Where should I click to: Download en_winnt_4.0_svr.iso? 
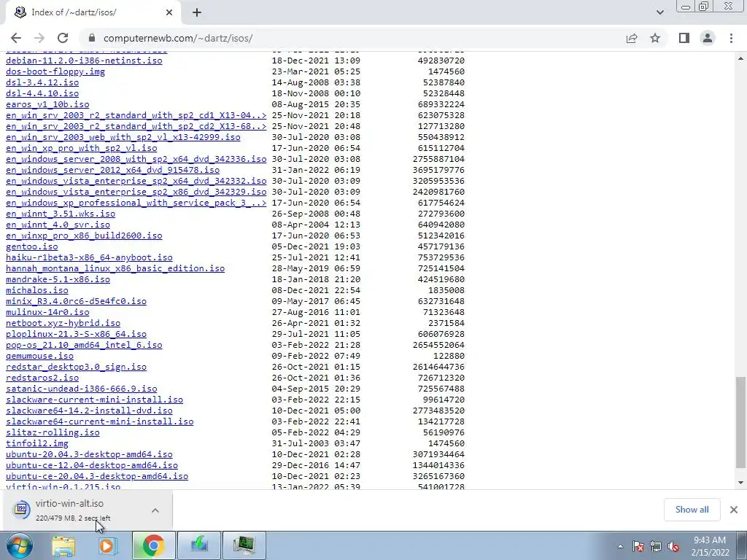(x=58, y=225)
